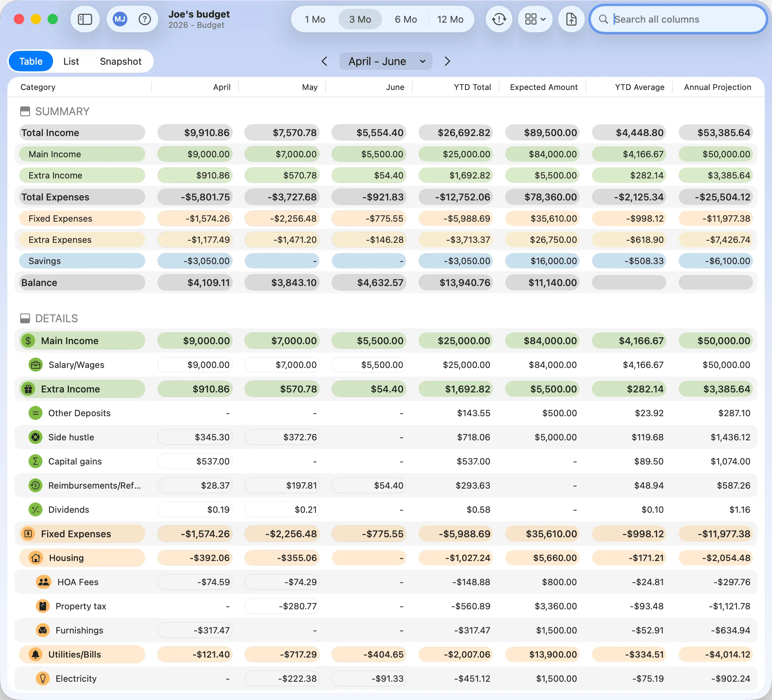Edit Side hustle May cell $372.76
This screenshot has width=772, height=700.
click(x=282, y=437)
